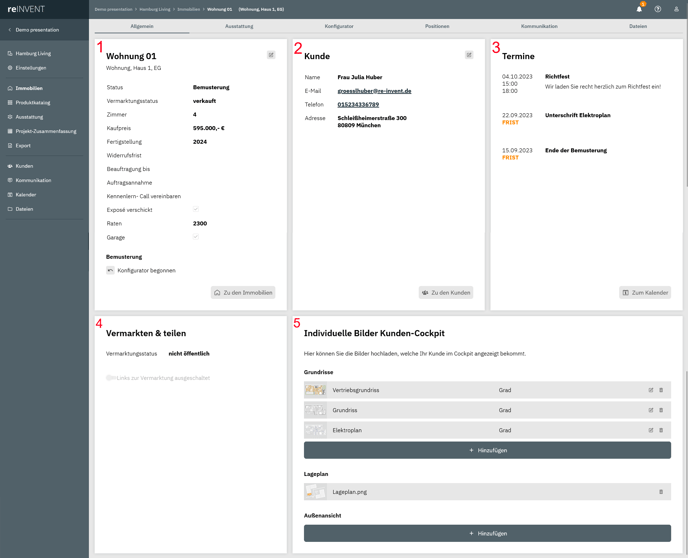Delete the Vertriebsgrundriss floor plan
The image size is (688, 558).
pyautogui.click(x=661, y=390)
